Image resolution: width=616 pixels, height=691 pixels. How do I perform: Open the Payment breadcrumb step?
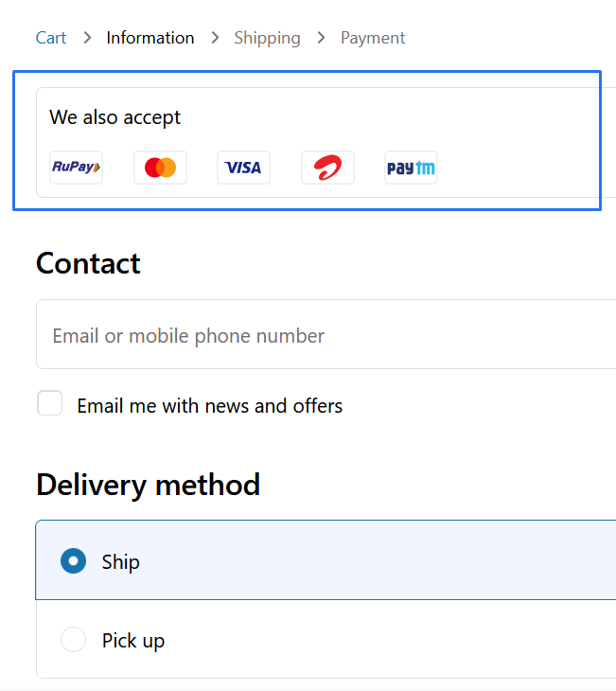[373, 38]
